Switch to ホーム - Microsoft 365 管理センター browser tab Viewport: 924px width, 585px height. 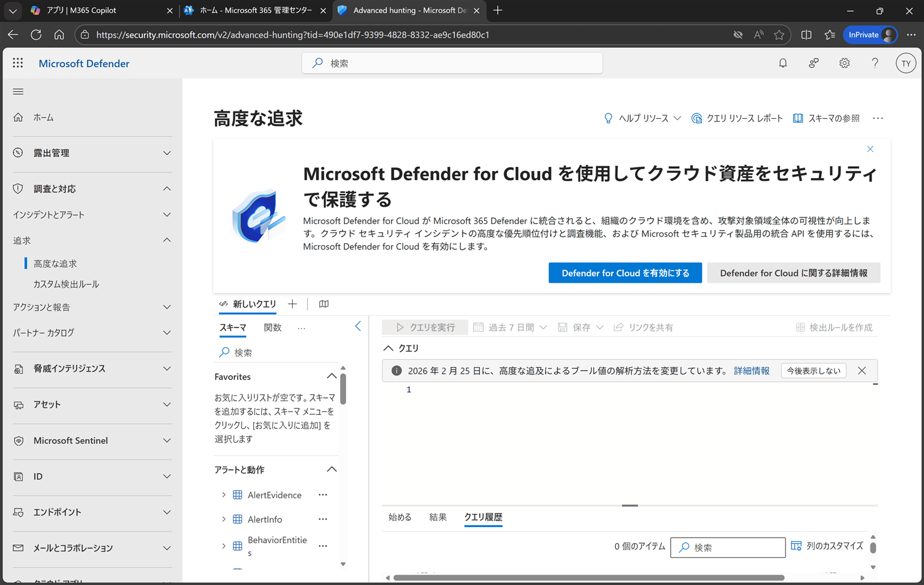click(x=256, y=10)
